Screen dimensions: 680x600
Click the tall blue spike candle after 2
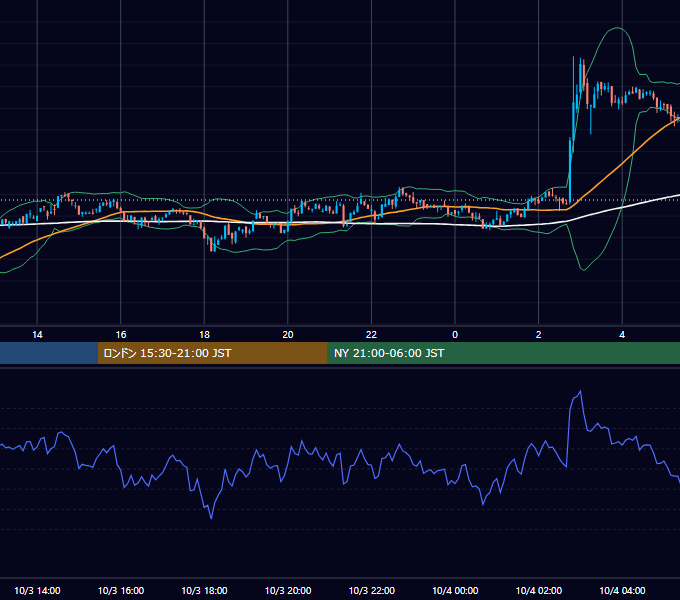[x=570, y=169]
